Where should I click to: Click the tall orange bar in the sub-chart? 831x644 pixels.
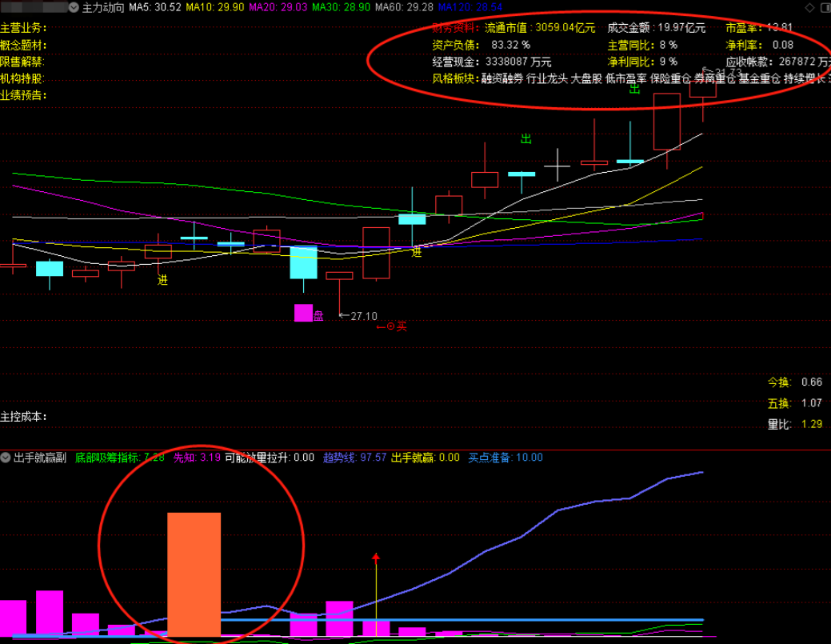194,574
